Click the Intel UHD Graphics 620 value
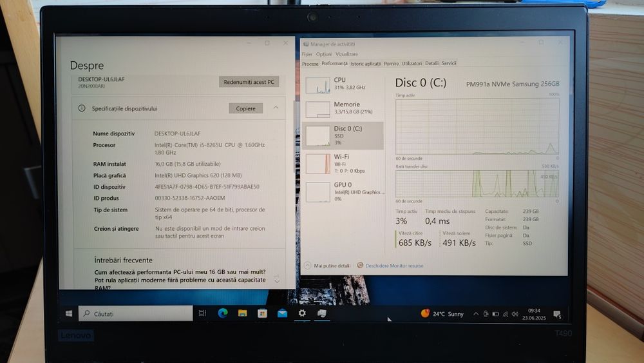This screenshot has width=644, height=363. tap(198, 175)
